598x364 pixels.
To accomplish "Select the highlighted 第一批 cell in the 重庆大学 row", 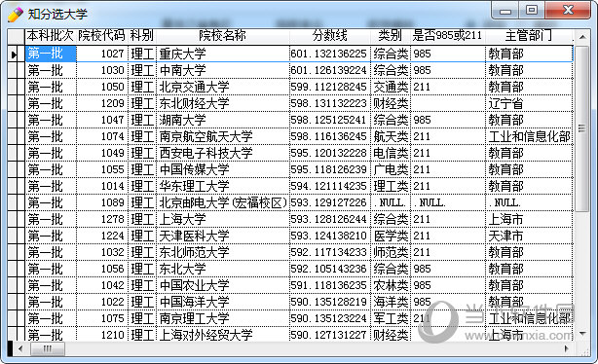I will pyautogui.click(x=51, y=54).
